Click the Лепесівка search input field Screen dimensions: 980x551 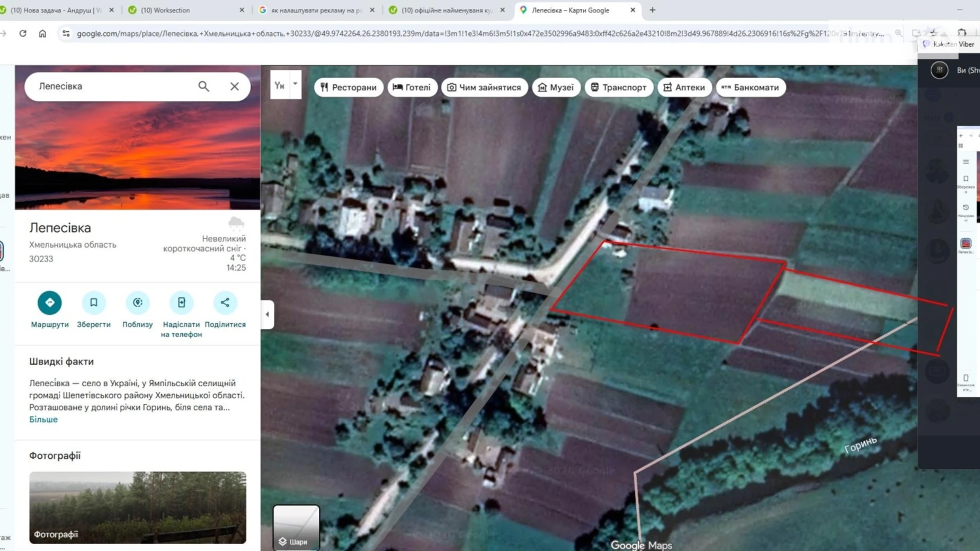[111, 86]
